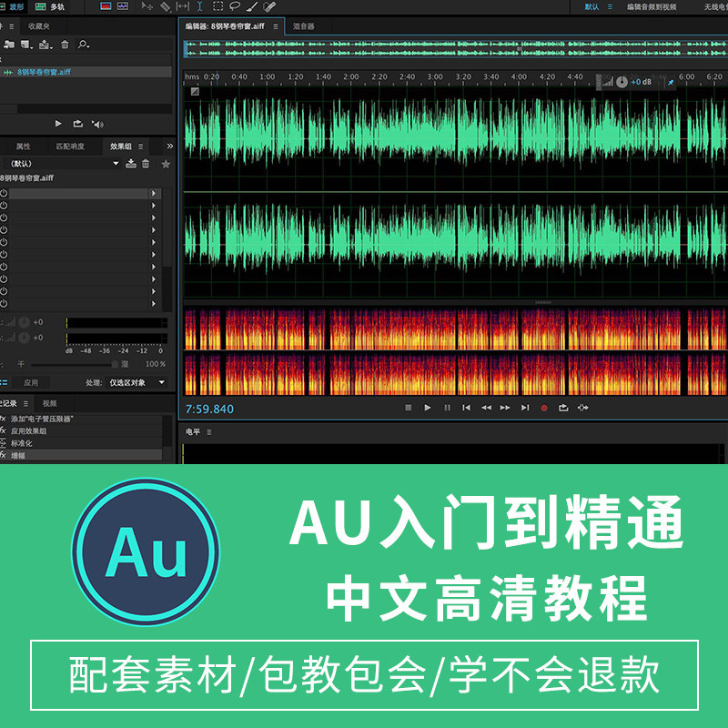Select the 编辑音频到视频 workspace
The image size is (728, 728).
click(652, 7)
